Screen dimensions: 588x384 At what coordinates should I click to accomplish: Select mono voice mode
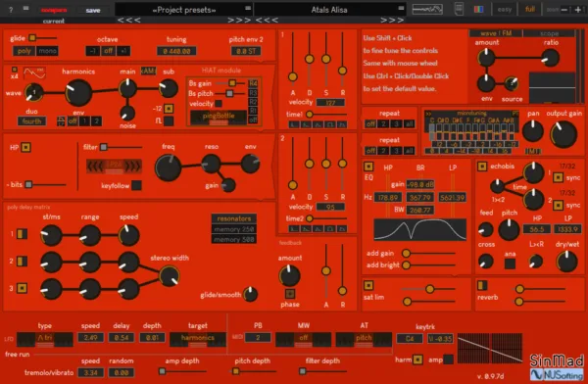[47, 51]
